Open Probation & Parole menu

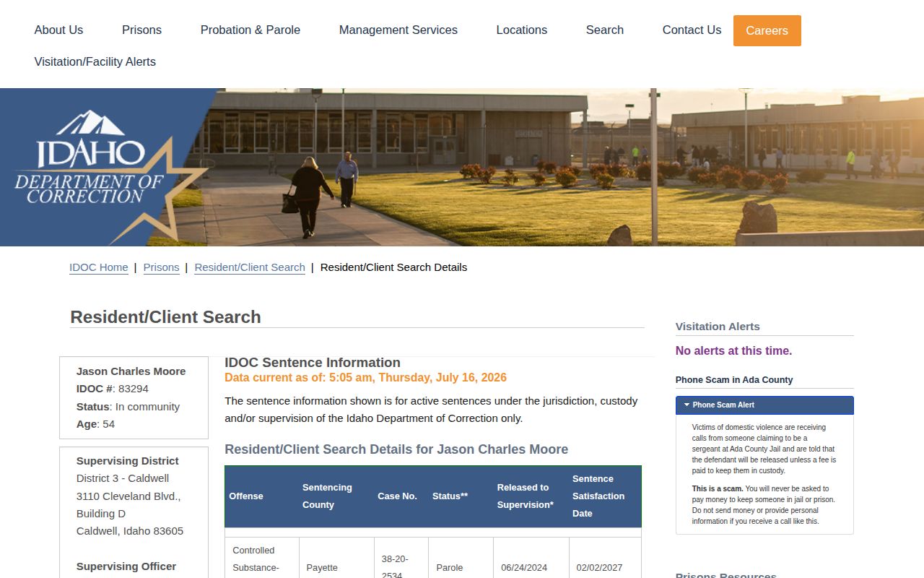click(x=250, y=30)
